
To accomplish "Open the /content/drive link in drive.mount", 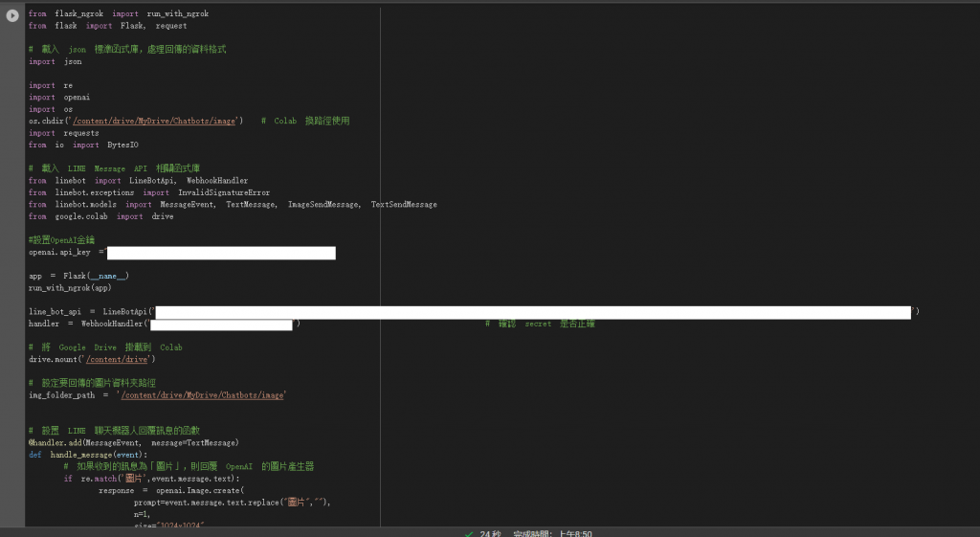I will click(x=117, y=360).
